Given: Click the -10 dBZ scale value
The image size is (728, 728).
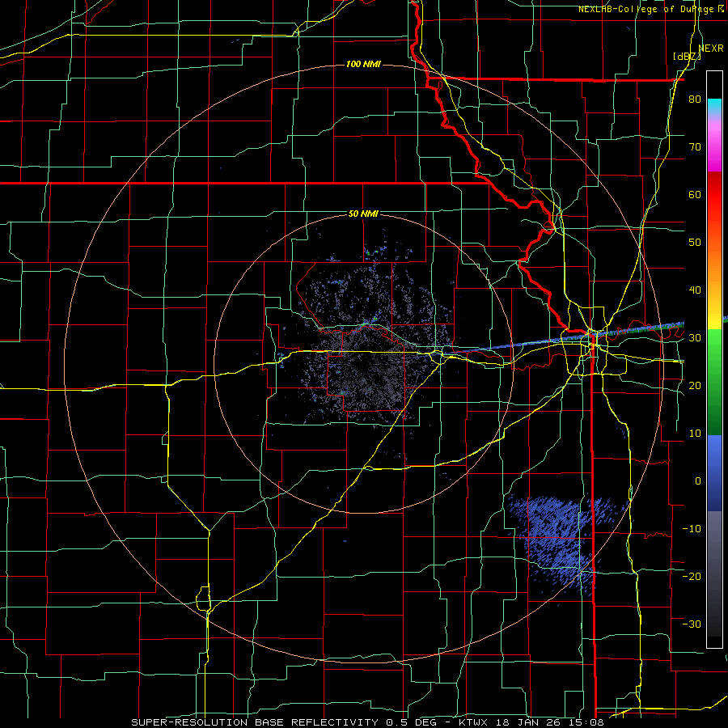Looking at the screenshot, I should (692, 528).
